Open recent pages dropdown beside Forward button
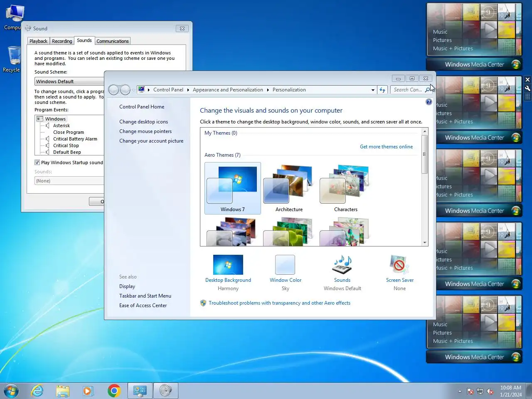The image size is (532, 399). click(x=133, y=90)
